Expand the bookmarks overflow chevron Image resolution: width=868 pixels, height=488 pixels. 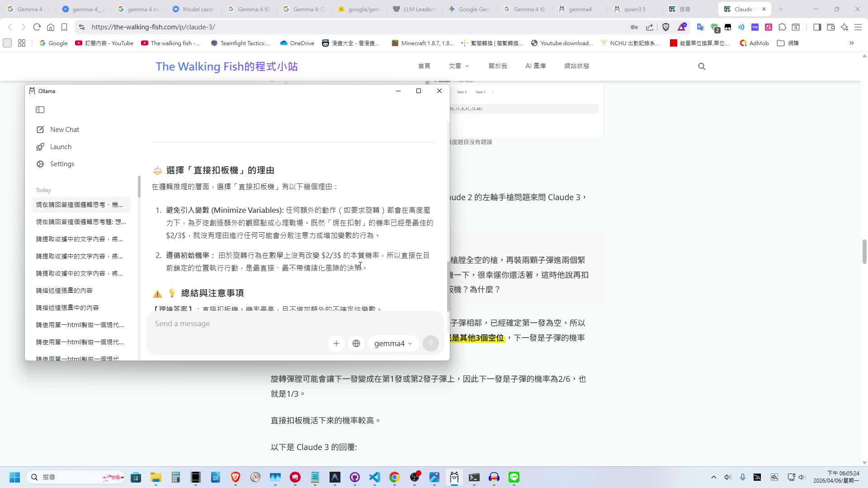(852, 43)
